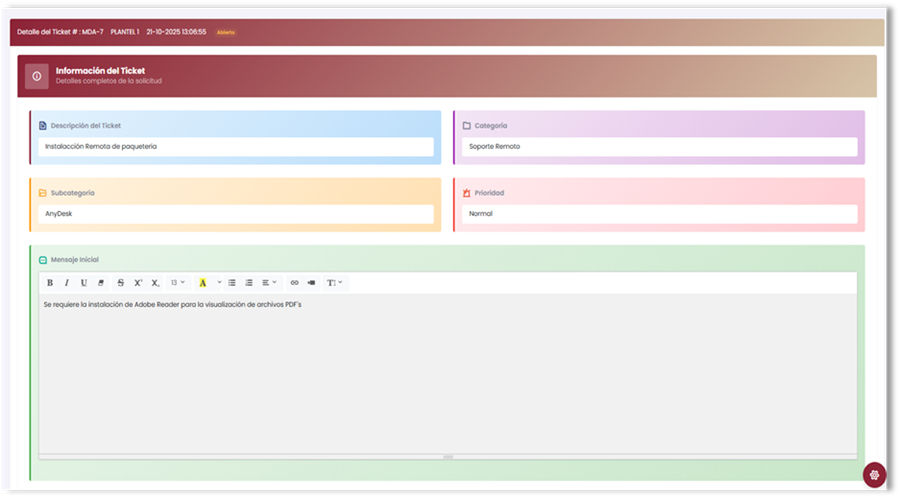The height and width of the screenshot is (498, 900).
Task: Click the Descripción del Ticket field
Action: [x=236, y=146]
